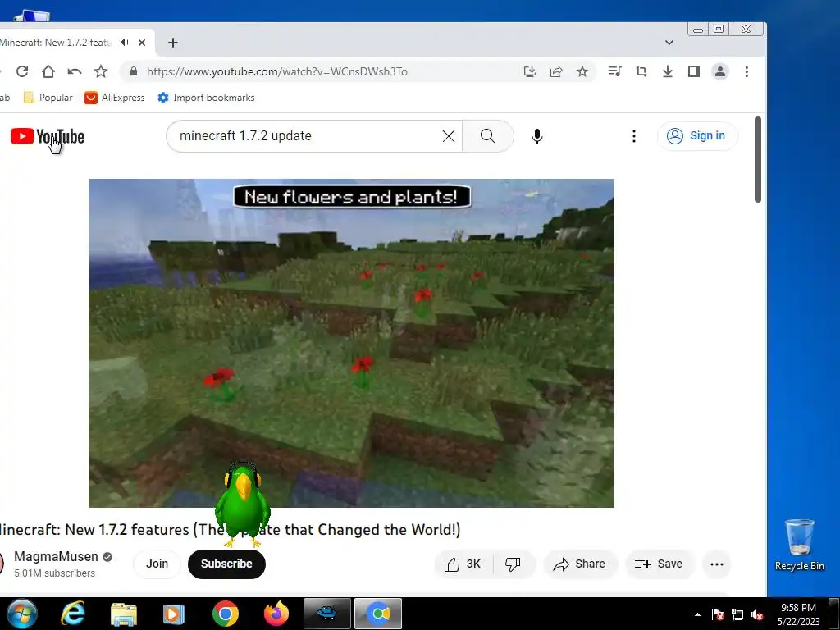Open the AliExpress bookmark
The height and width of the screenshot is (630, 840).
coord(115,98)
